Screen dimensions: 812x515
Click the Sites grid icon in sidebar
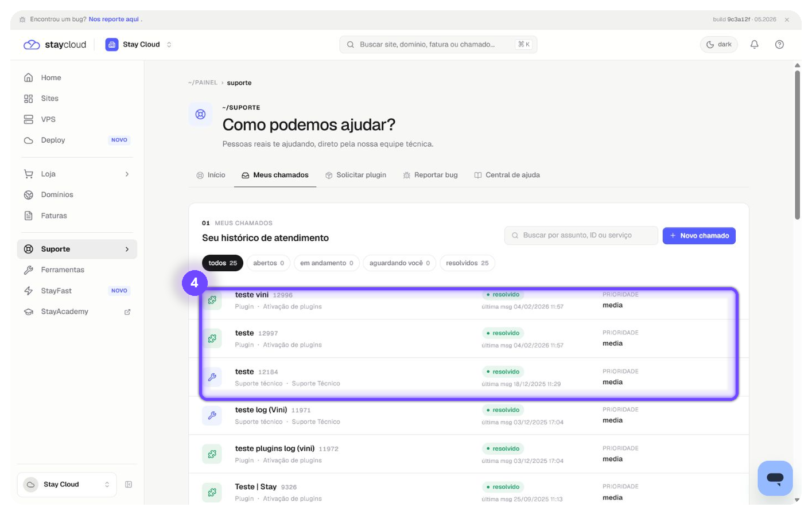(x=28, y=99)
